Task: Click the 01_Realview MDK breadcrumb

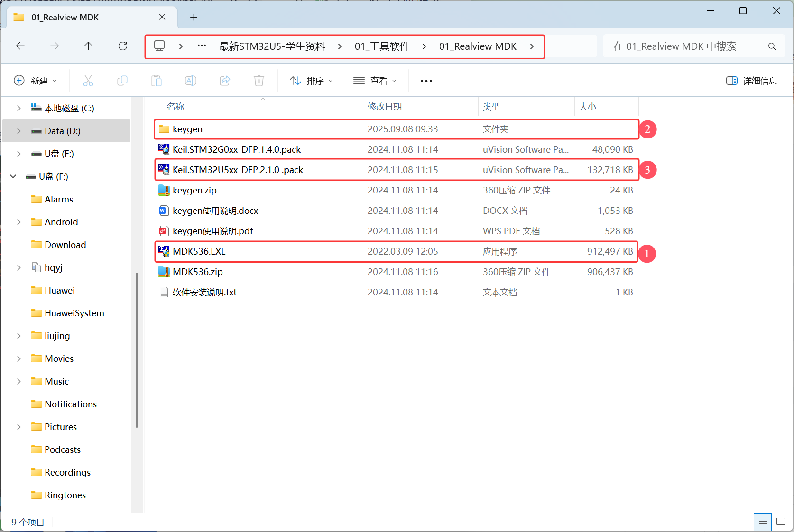Action: click(x=478, y=46)
